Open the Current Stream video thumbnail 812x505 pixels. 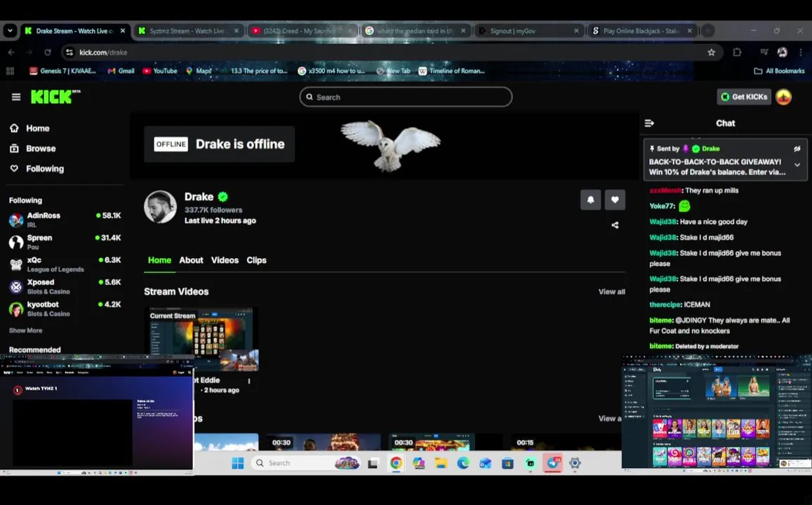coord(201,339)
